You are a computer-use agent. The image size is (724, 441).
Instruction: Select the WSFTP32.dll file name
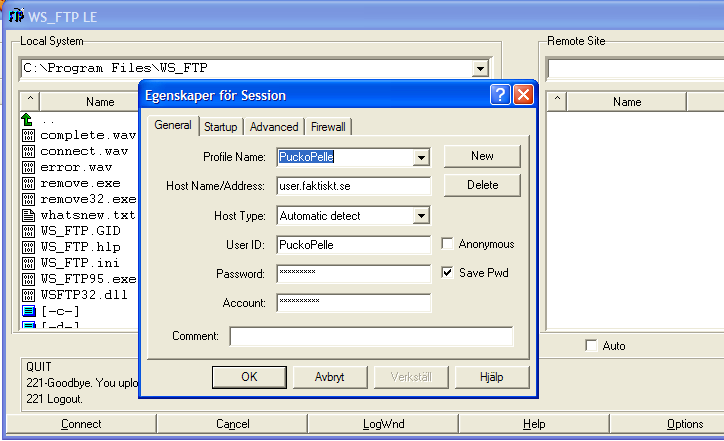click(x=84, y=295)
